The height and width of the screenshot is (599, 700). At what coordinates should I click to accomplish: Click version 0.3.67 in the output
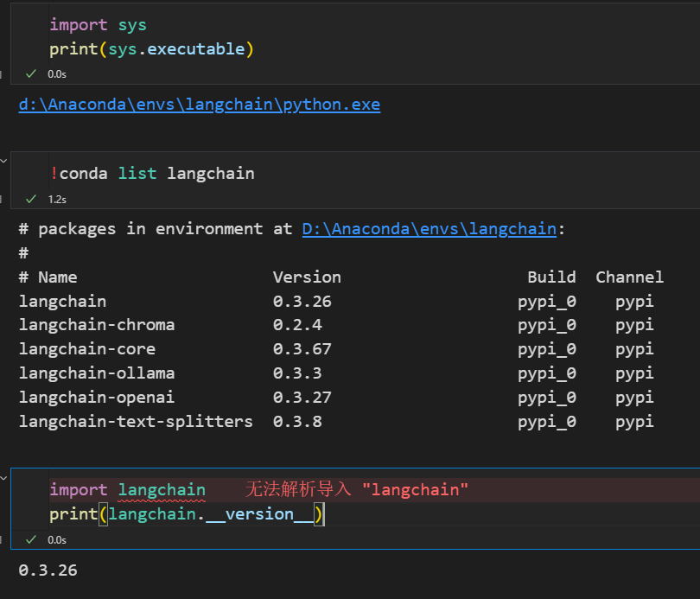tap(302, 349)
